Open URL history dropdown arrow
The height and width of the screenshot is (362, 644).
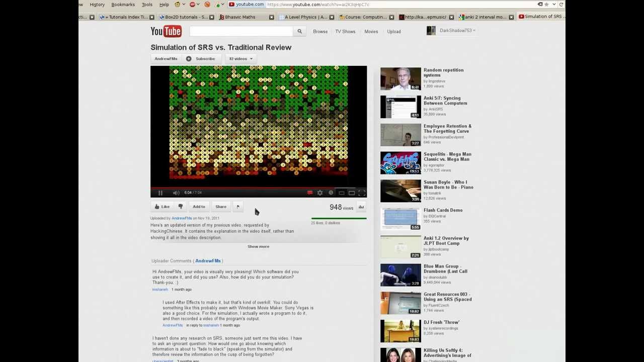coord(553,5)
